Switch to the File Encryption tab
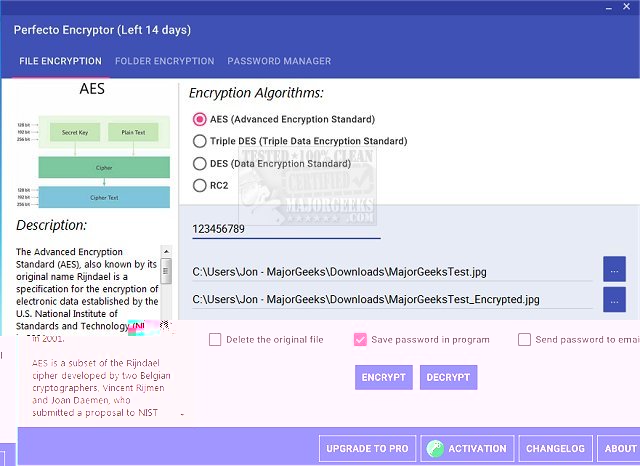 point(60,61)
